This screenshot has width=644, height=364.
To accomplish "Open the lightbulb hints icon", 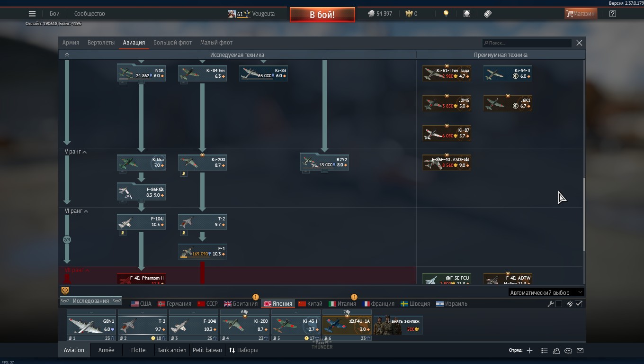I will tap(446, 14).
